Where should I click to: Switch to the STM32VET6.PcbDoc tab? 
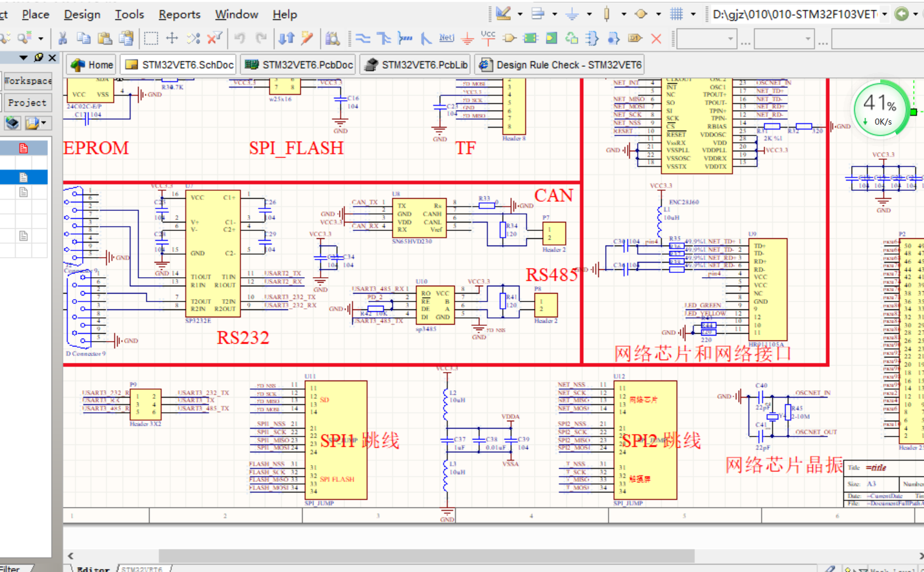point(298,64)
